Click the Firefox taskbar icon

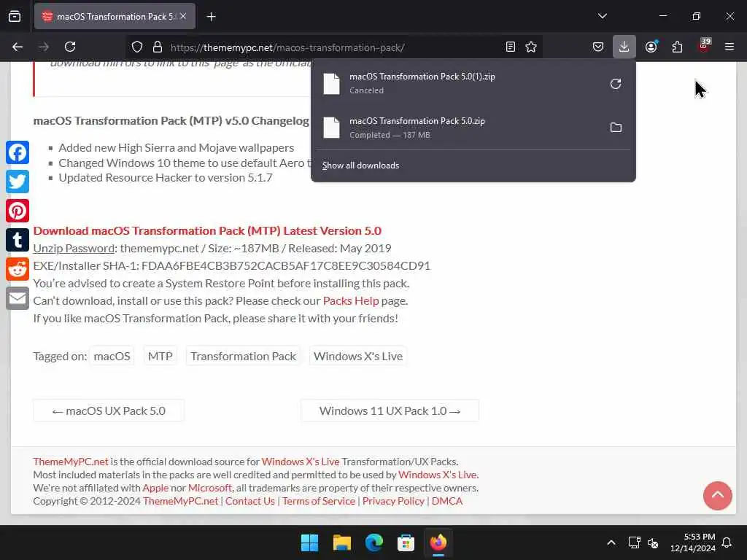[x=438, y=542]
